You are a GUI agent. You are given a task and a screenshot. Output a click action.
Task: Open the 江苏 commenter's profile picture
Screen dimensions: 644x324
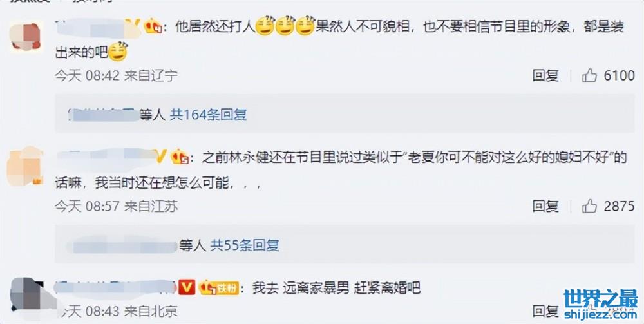(x=26, y=166)
